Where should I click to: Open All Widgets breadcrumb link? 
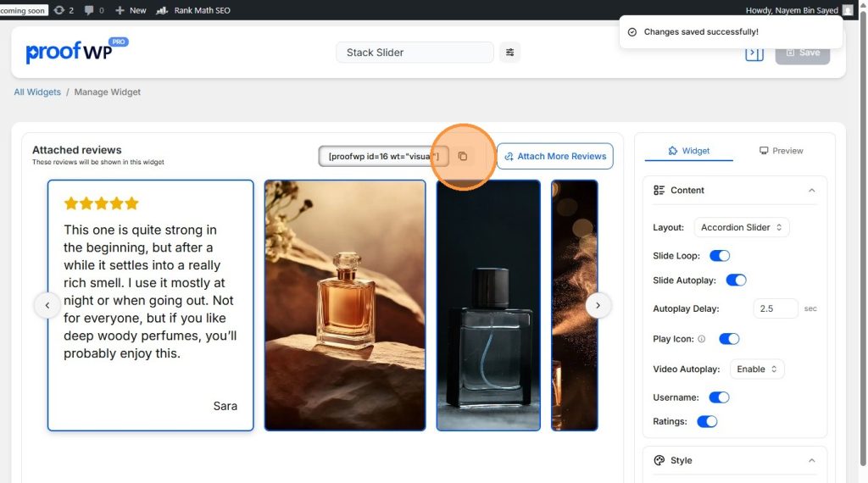pyautogui.click(x=37, y=92)
